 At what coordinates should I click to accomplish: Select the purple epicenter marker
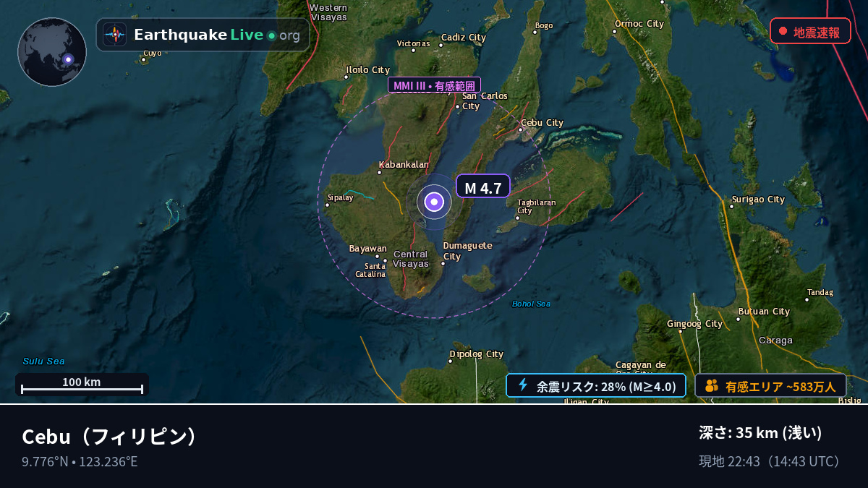434,202
